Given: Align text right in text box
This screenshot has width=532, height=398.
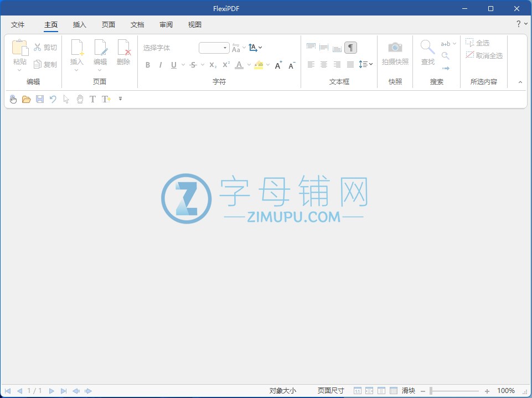Looking at the screenshot, I should [337, 64].
